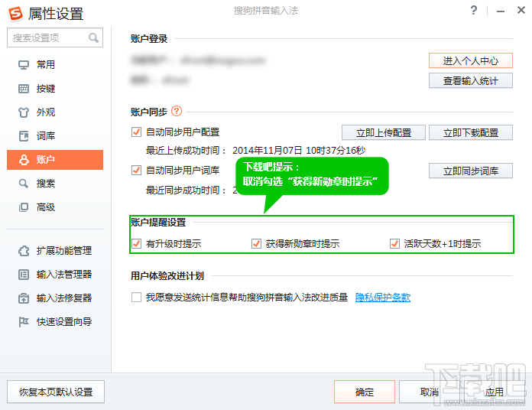The width and height of the screenshot is (532, 410).
Task: Click the monitor icon next to 常用
Action: (x=24, y=64)
